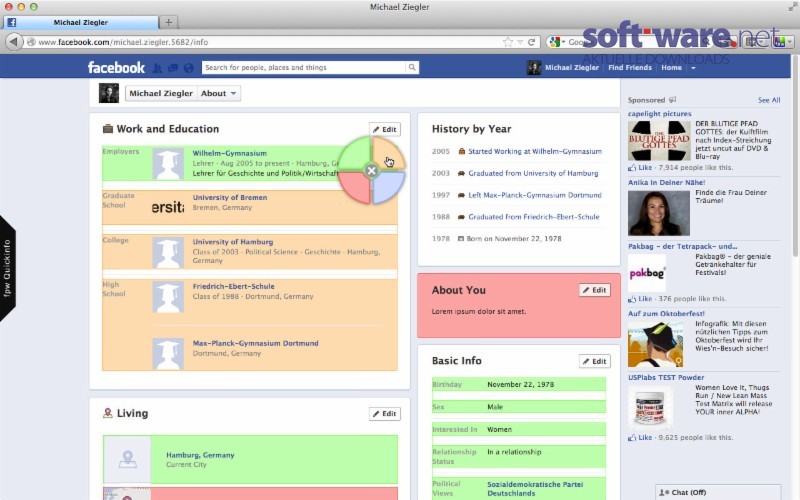Click the Wilhelm-Gymnasium placeholder image
Viewport: 800px width, 500px height.
168,164
